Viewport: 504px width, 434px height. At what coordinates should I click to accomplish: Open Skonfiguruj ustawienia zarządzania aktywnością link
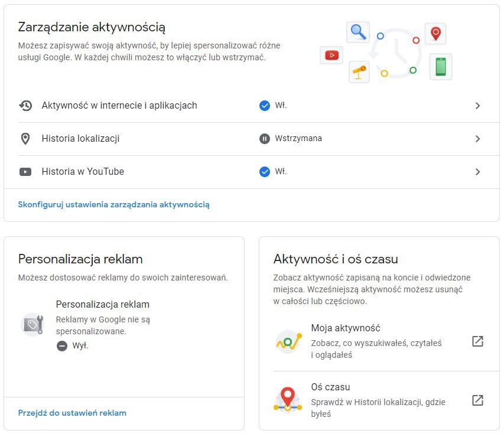(x=114, y=205)
